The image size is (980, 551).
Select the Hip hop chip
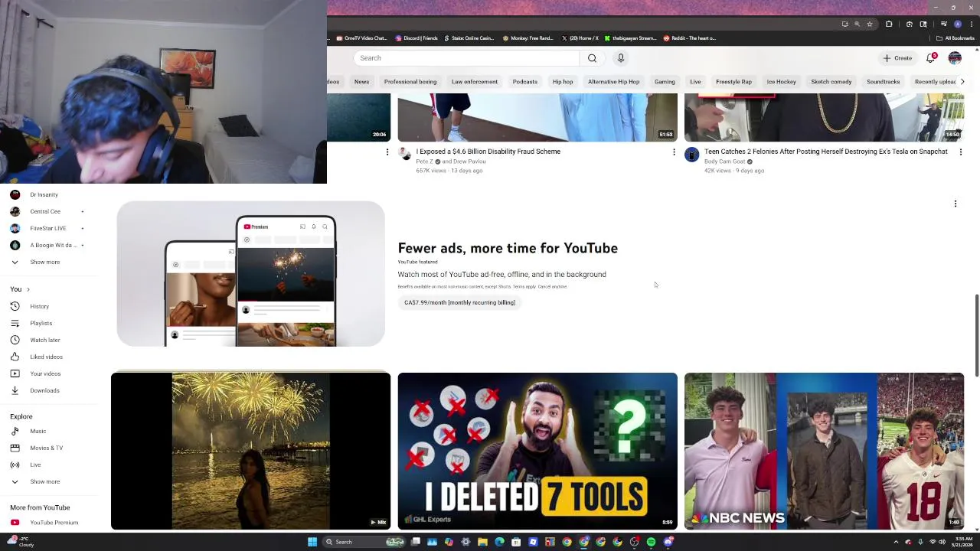tap(563, 81)
